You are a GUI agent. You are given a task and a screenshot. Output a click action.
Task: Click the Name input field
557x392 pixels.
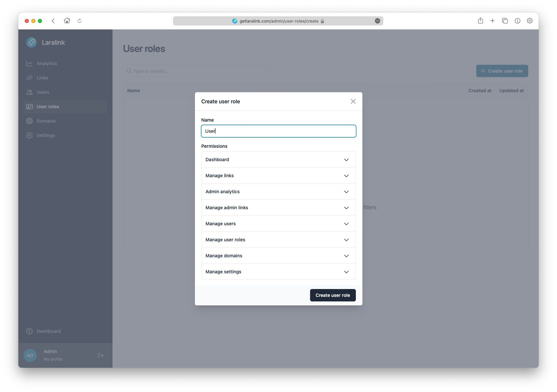278,131
